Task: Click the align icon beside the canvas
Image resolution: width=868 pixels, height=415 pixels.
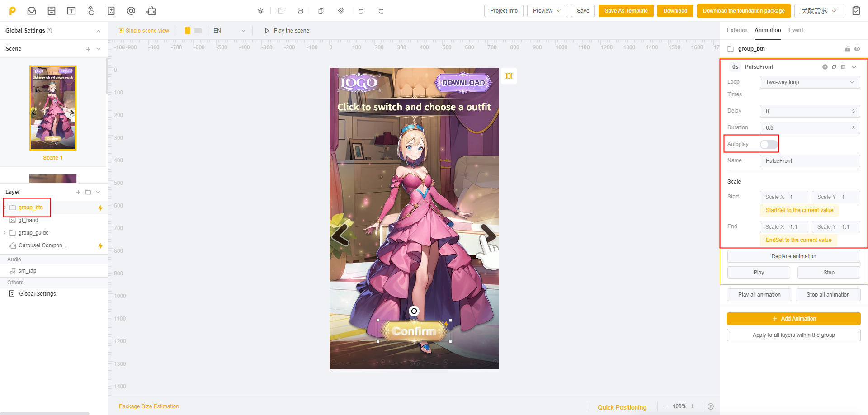Action: click(x=509, y=76)
